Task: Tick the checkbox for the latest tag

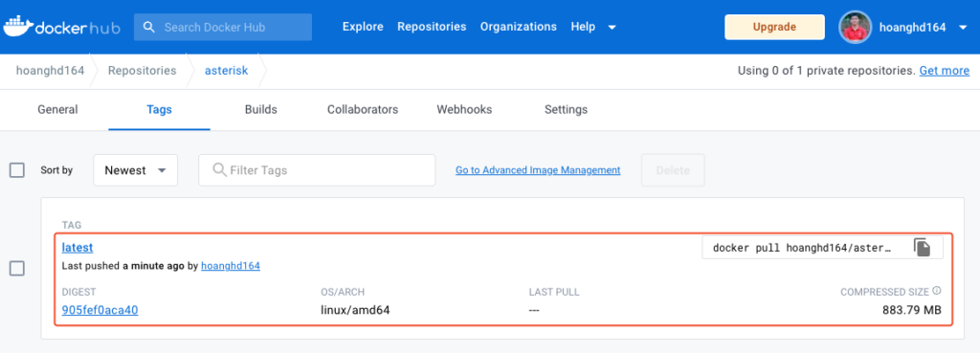Action: pos(17,269)
